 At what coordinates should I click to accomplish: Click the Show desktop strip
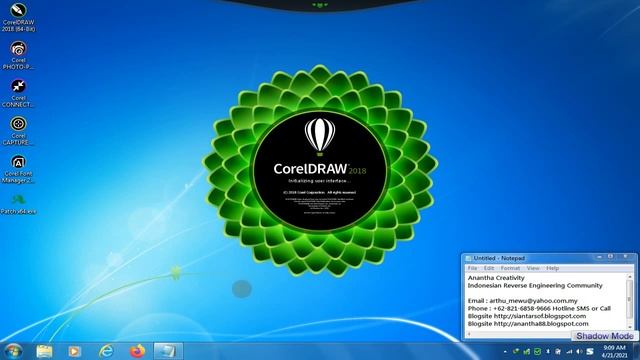[x=636, y=351]
